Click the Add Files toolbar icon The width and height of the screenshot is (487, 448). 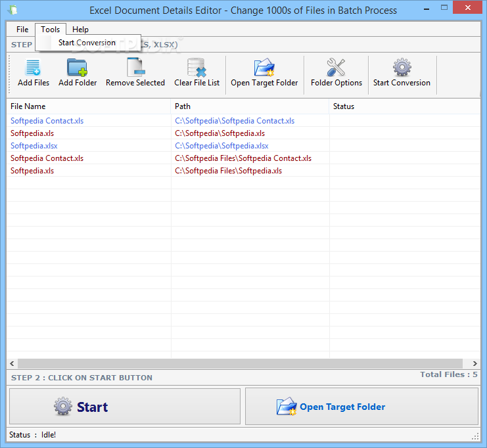pos(34,68)
